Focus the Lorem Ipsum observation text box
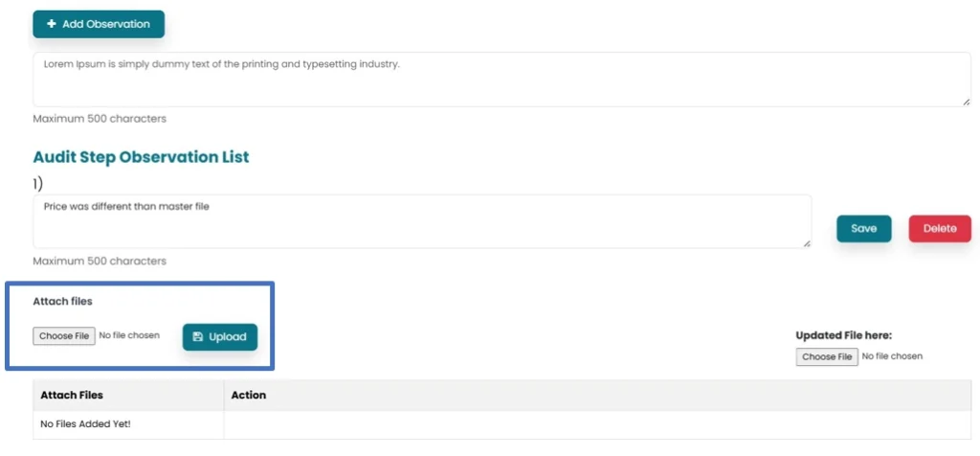This screenshot has height=456, width=980. click(x=501, y=80)
